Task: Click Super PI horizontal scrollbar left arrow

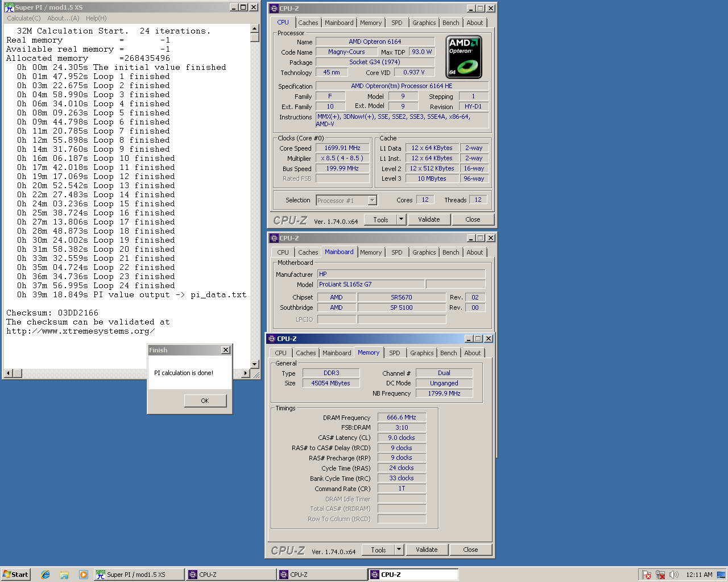Action: pos(9,373)
